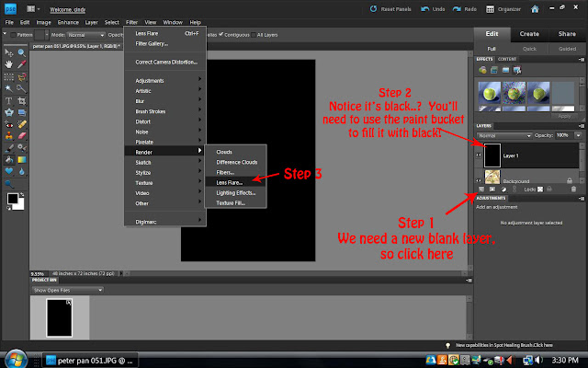Select the Clone Stamp tool
Image resolution: width=588 pixels, height=368 pixels.
click(8, 135)
